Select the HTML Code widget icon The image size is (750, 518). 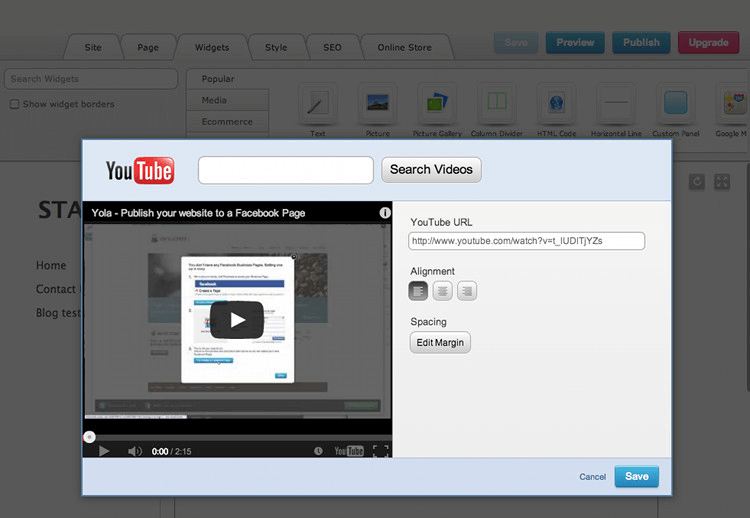pyautogui.click(x=556, y=103)
